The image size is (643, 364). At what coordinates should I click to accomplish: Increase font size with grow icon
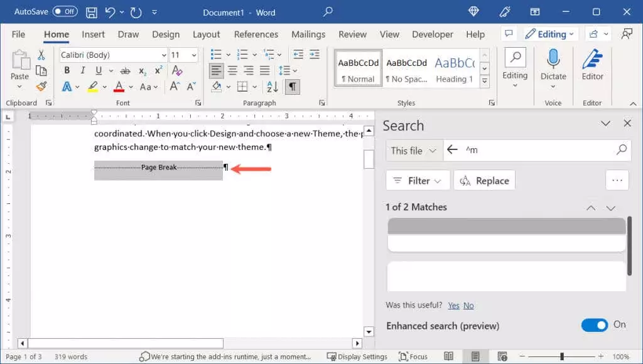(x=175, y=87)
